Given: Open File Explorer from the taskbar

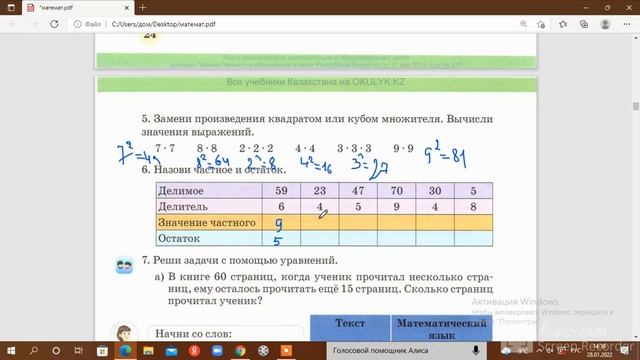Looking at the screenshot, I should pyautogui.click(x=148, y=351).
